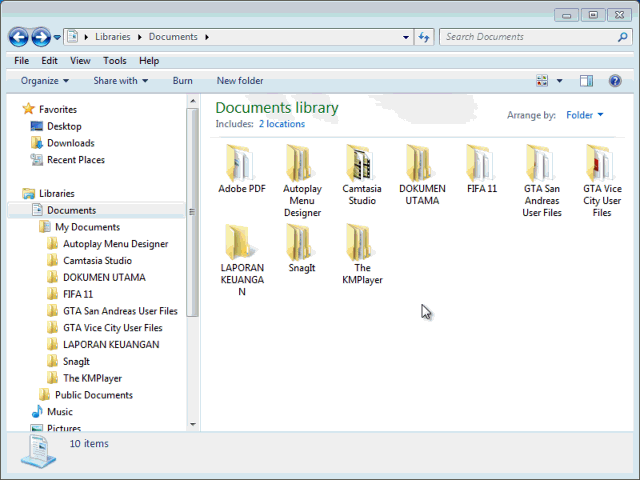Click the Back navigation arrow
Viewport: 640px width, 480px height.
pyautogui.click(x=19, y=37)
